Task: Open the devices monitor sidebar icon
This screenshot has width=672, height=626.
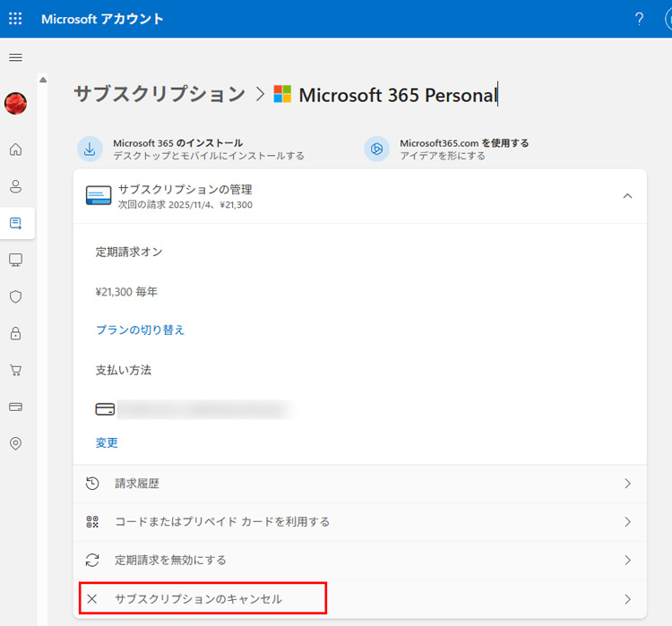Action: (x=16, y=260)
